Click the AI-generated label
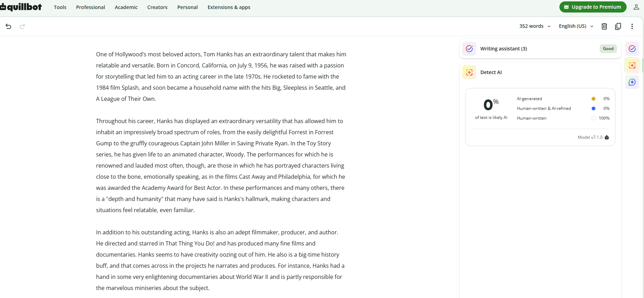644x298 pixels. click(529, 99)
